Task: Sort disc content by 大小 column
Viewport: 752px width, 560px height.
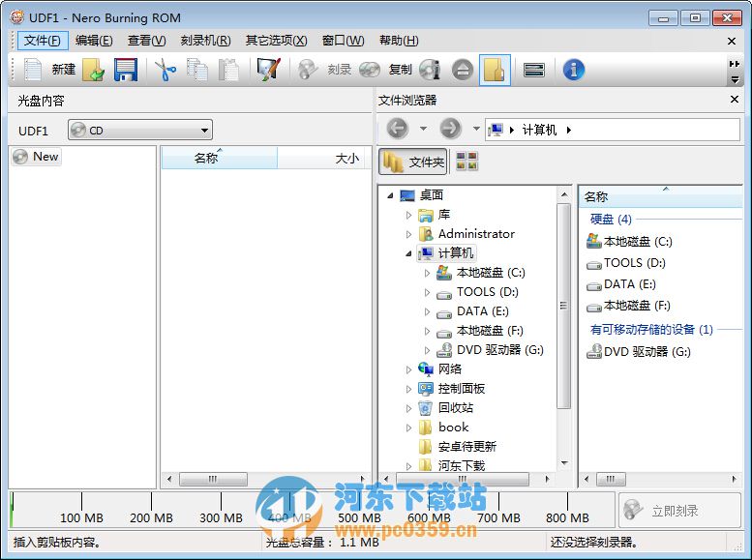Action: click(x=323, y=158)
